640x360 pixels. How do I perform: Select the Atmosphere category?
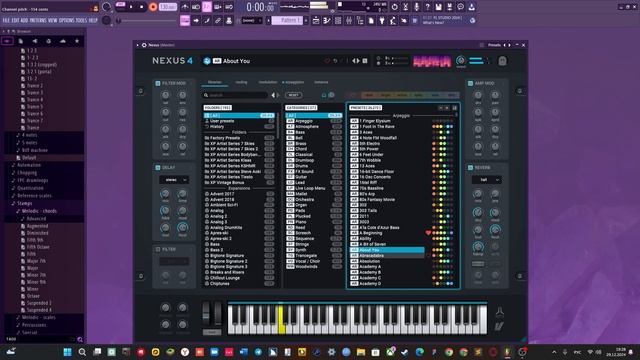[313, 127]
